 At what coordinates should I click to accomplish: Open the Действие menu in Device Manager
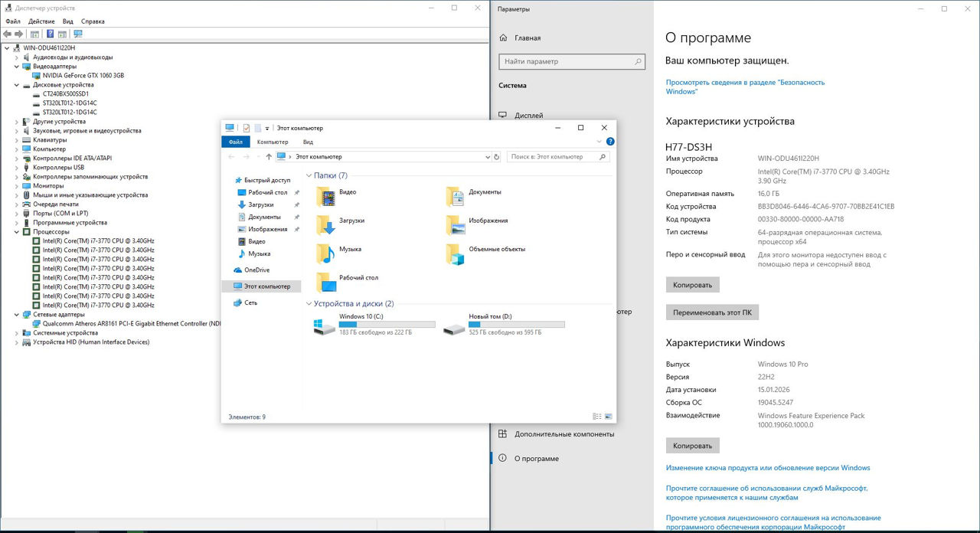tap(41, 21)
